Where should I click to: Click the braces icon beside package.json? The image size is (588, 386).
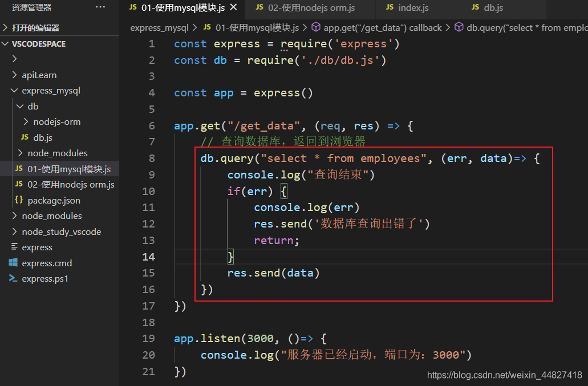19,200
